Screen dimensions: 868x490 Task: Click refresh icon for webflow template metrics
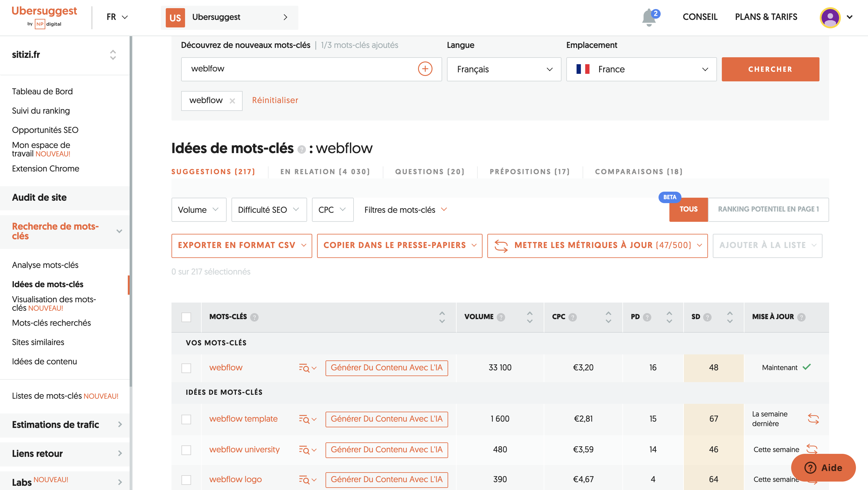point(813,419)
